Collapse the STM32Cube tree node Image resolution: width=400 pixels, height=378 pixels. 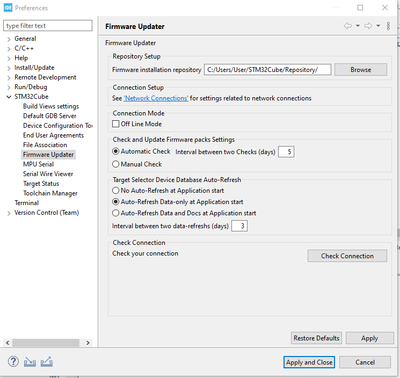9,97
